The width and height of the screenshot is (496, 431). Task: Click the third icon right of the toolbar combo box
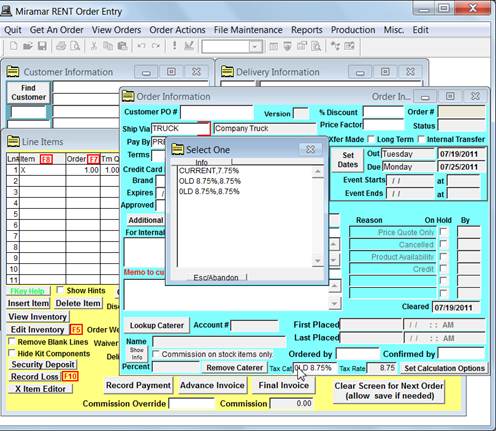(302, 46)
